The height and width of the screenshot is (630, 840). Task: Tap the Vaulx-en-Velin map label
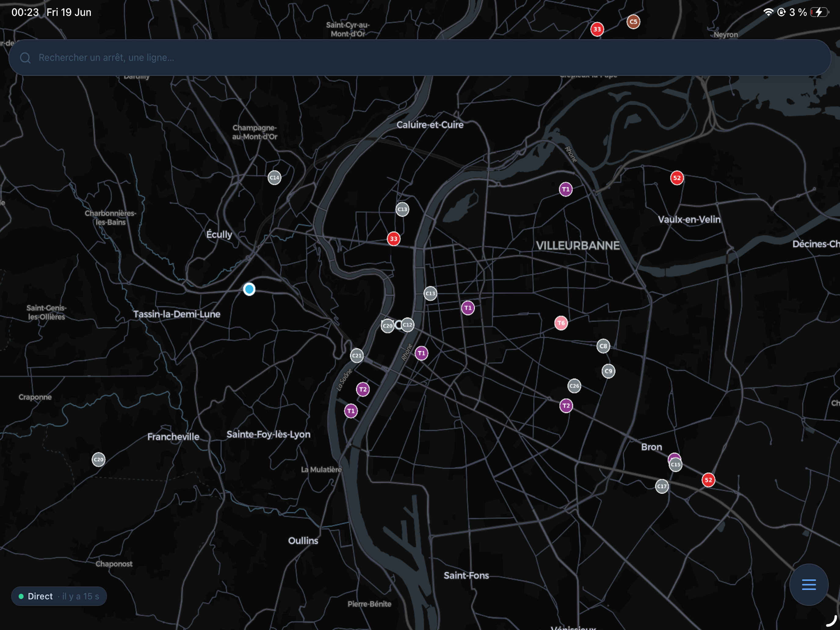689,219
